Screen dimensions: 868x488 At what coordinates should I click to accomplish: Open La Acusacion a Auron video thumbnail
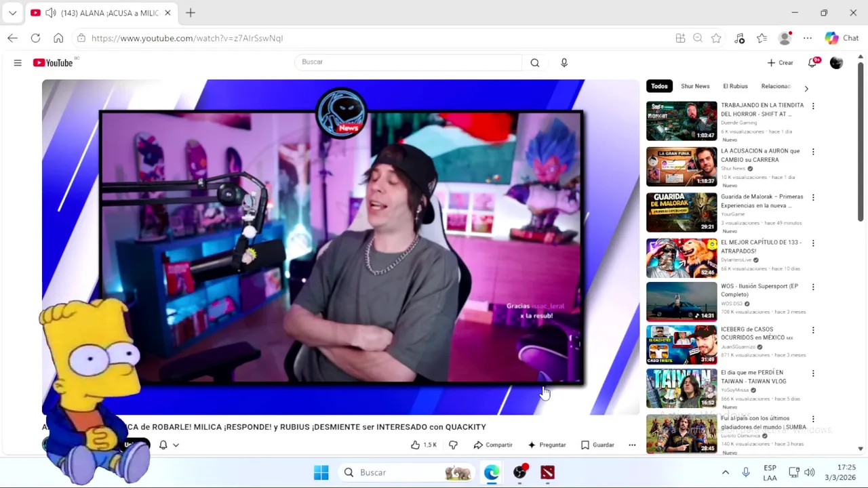[682, 166]
